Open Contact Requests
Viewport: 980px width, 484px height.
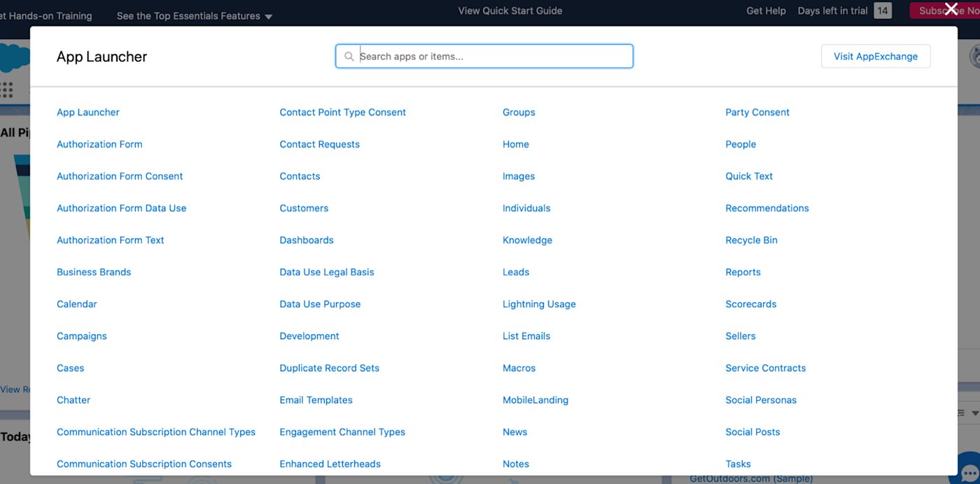pos(320,144)
